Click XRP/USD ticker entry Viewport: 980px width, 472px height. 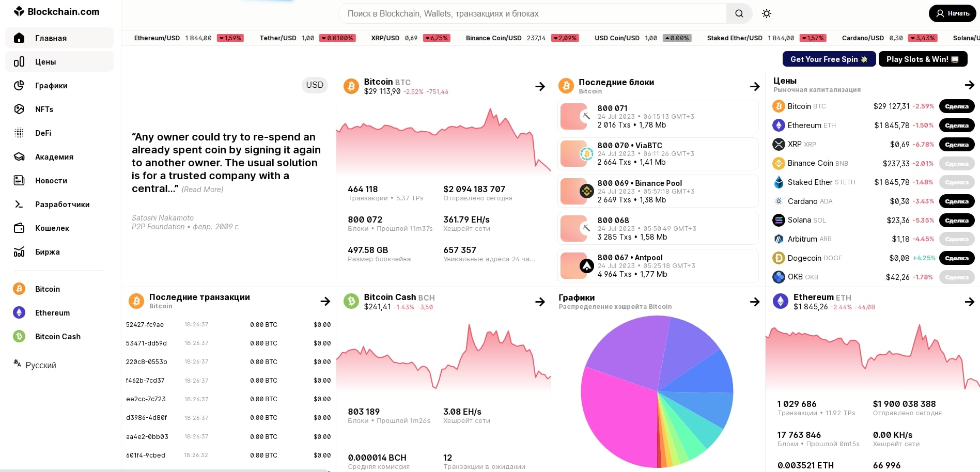[410, 38]
